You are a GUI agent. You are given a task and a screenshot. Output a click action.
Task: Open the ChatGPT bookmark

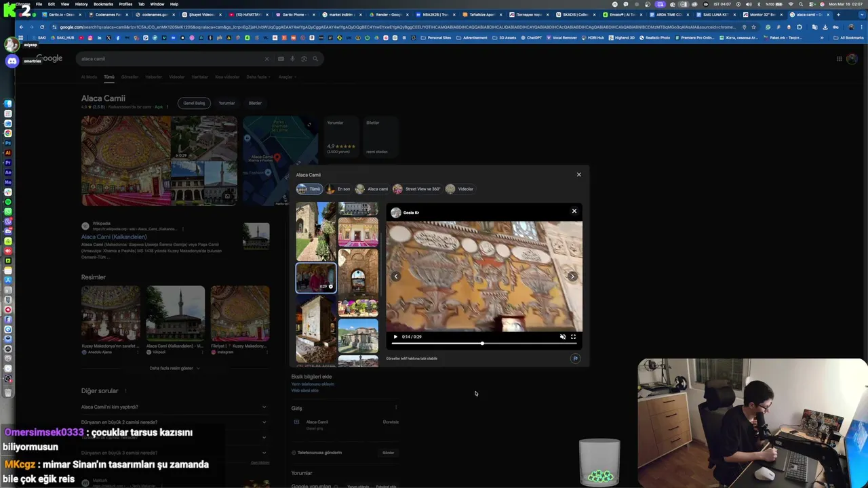[532, 38]
